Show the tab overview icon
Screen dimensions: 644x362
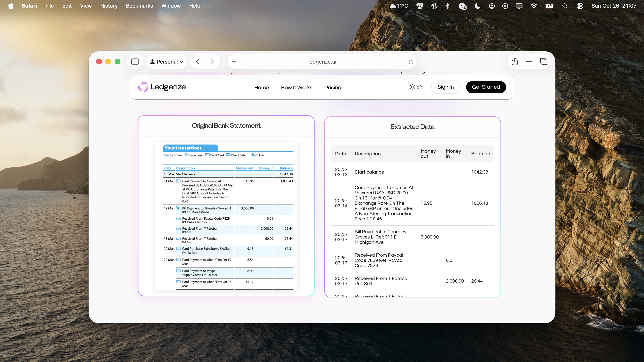[544, 62]
